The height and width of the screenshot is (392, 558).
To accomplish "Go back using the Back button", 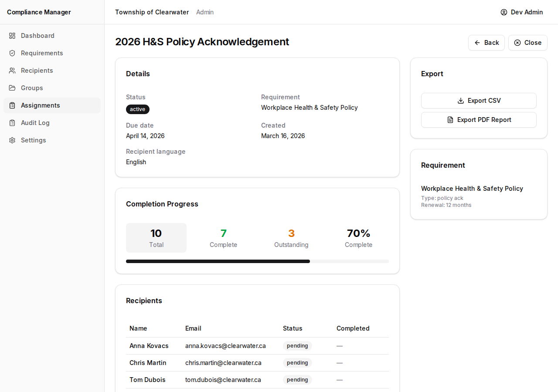I will (487, 43).
